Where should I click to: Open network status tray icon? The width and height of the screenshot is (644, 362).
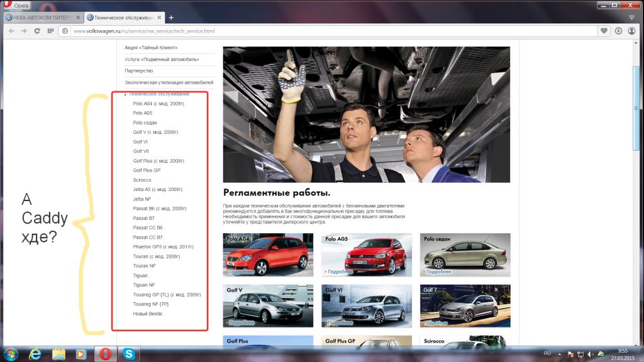[x=580, y=354]
